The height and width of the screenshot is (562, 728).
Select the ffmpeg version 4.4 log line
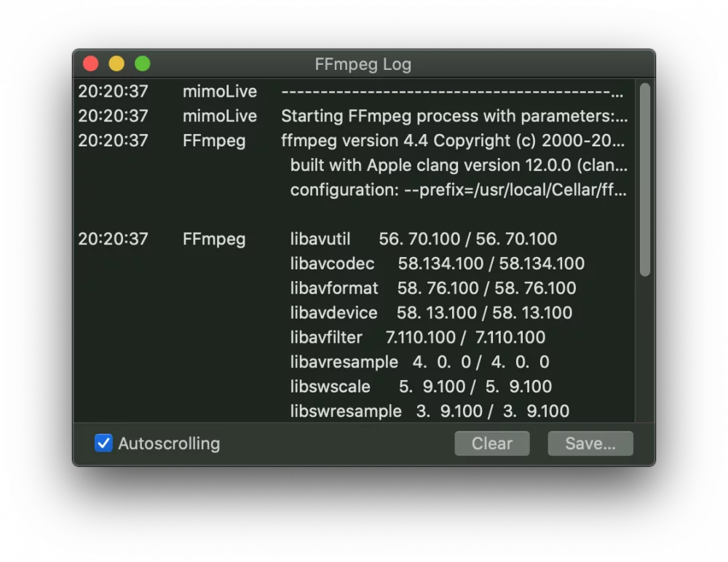coord(354,140)
